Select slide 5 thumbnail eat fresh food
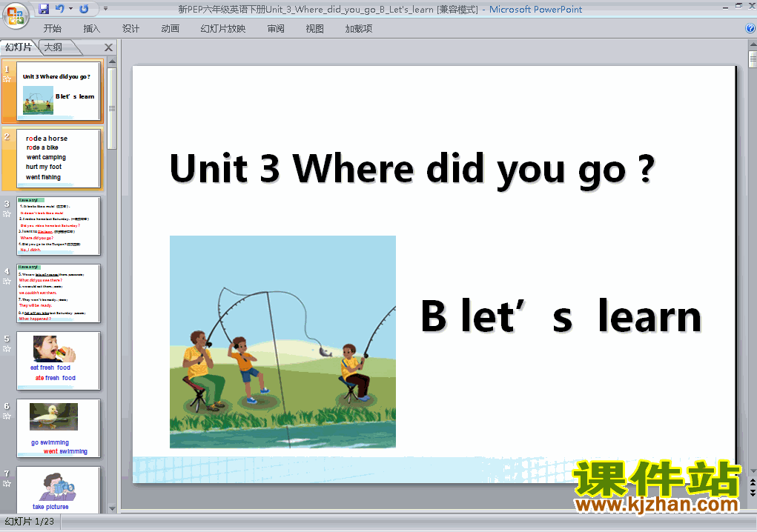The height and width of the screenshot is (532, 757). coord(58,361)
